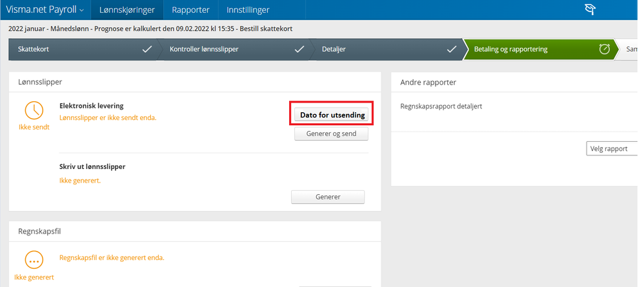Click the 'Lønnsslipper er ikke sendt enda.' text
Image resolution: width=644 pixels, height=287 pixels.
coord(108,117)
